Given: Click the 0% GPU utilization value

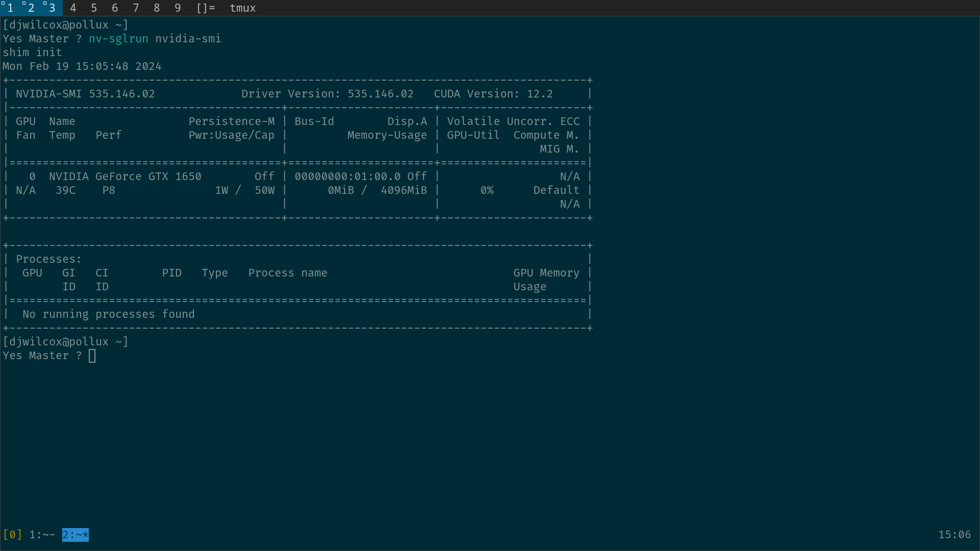Looking at the screenshot, I should [487, 190].
